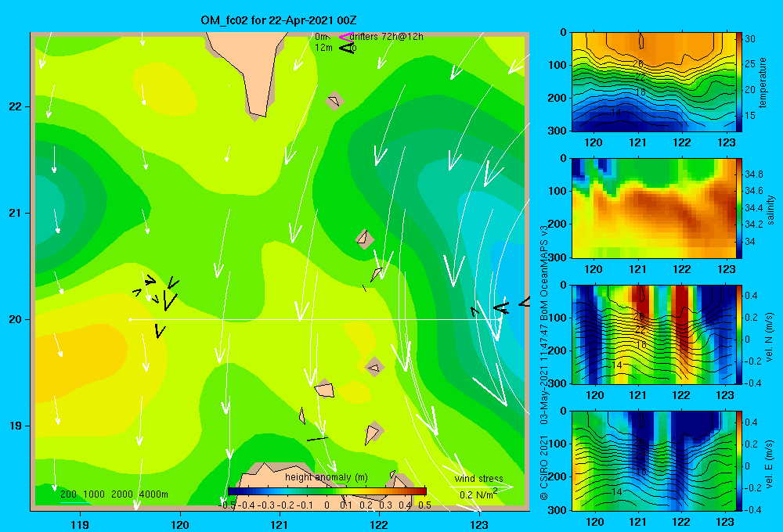
Task: Select the 'height anomaly (m)' caption
Action: [326, 477]
